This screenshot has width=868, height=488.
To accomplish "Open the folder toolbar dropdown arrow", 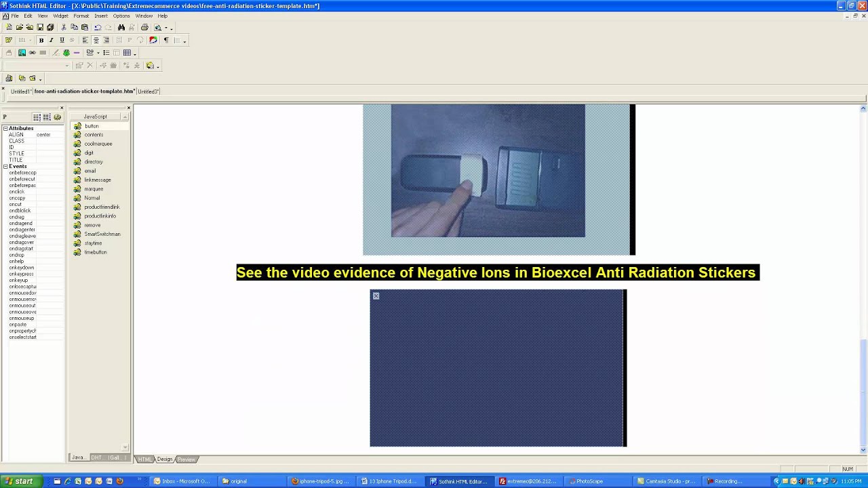I will [x=40, y=79].
